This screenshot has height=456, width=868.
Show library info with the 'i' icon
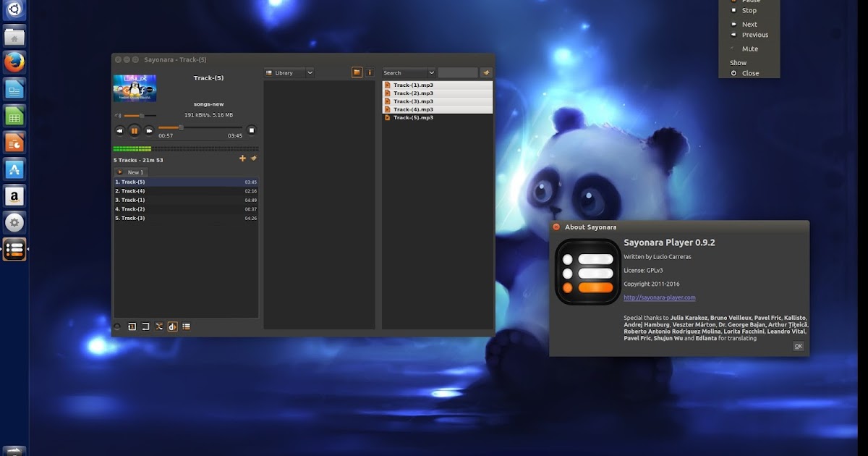point(370,72)
